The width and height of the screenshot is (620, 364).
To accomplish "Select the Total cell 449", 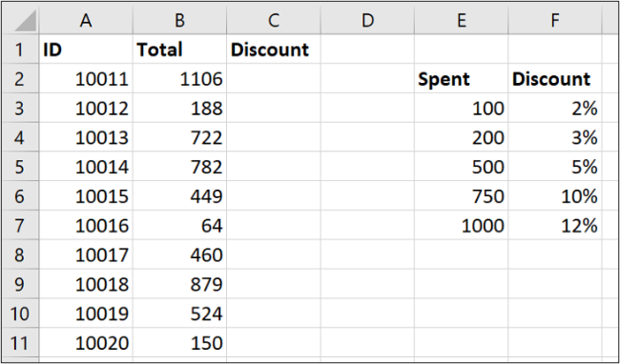I will point(179,196).
